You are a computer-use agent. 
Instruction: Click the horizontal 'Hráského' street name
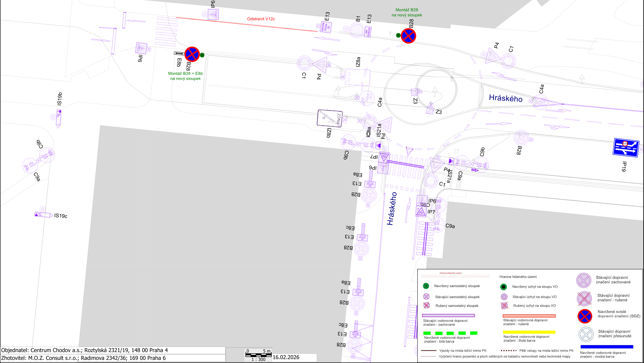[x=506, y=98]
